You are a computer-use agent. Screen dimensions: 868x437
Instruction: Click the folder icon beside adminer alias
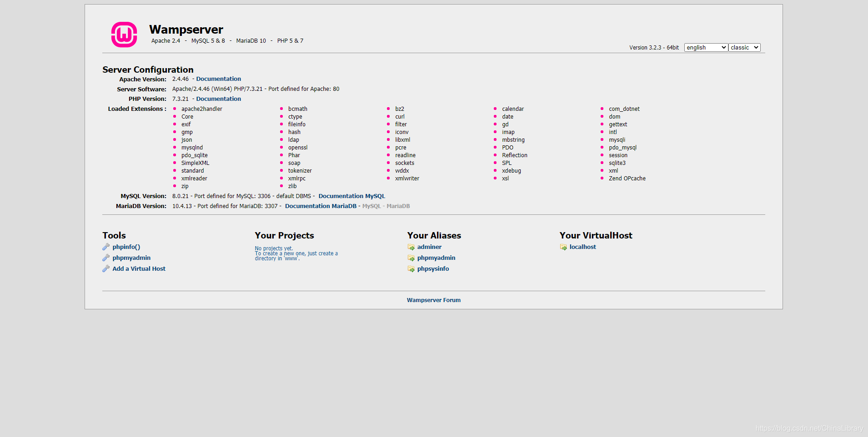(x=411, y=247)
